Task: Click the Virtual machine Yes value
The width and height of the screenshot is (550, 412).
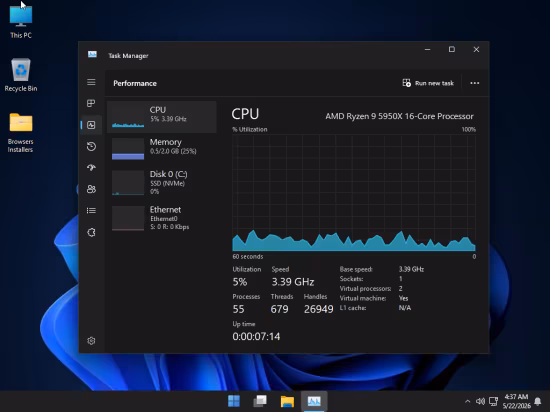Action: click(x=403, y=298)
